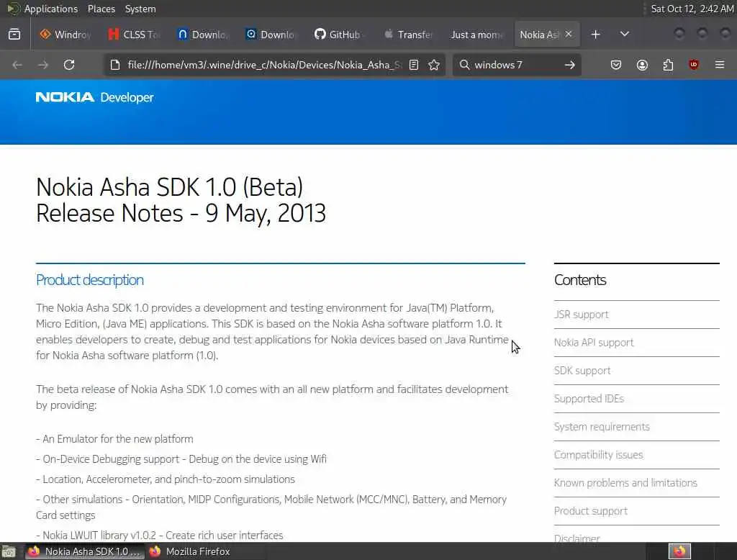The width and height of the screenshot is (737, 560).
Task: Click the line "- An Emulator for the new platform"
Action: (x=114, y=439)
